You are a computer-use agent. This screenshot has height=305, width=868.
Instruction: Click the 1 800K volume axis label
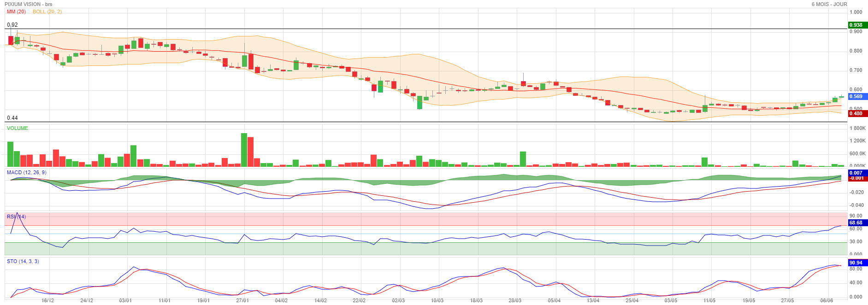pyautogui.click(x=857, y=128)
